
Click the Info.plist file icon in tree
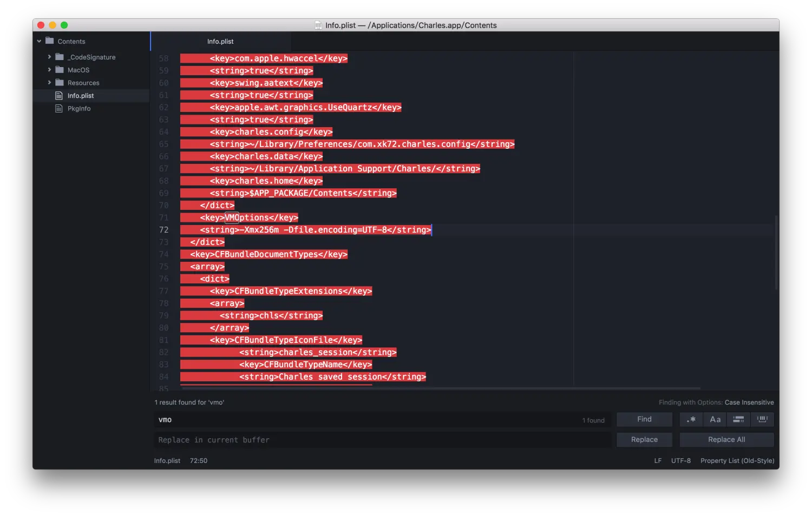(x=59, y=96)
